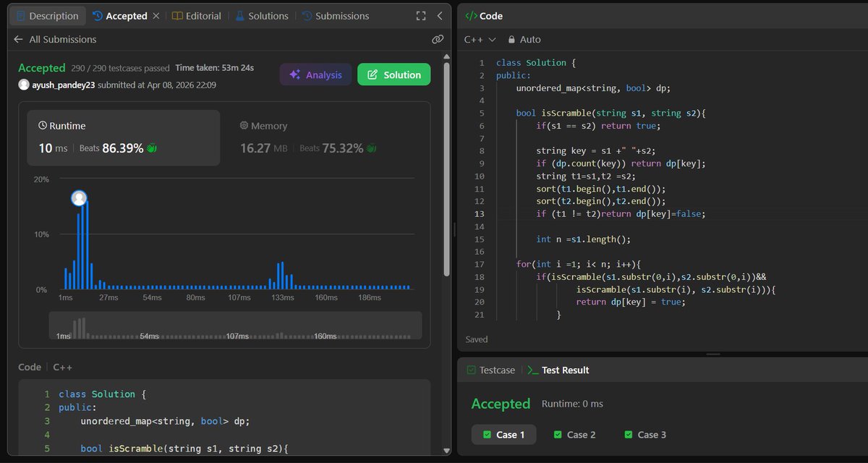Click the Analysis button
This screenshot has width=868, height=463.
tap(316, 75)
